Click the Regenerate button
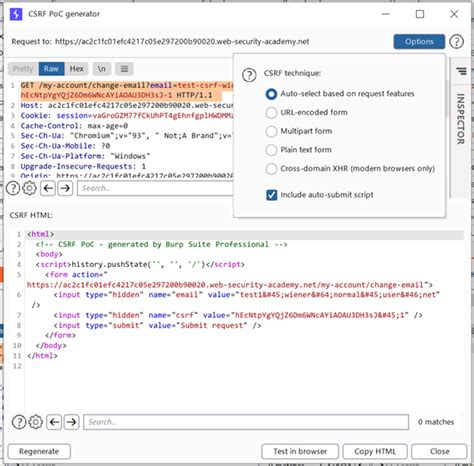This screenshot has height=466, width=474. click(39, 451)
